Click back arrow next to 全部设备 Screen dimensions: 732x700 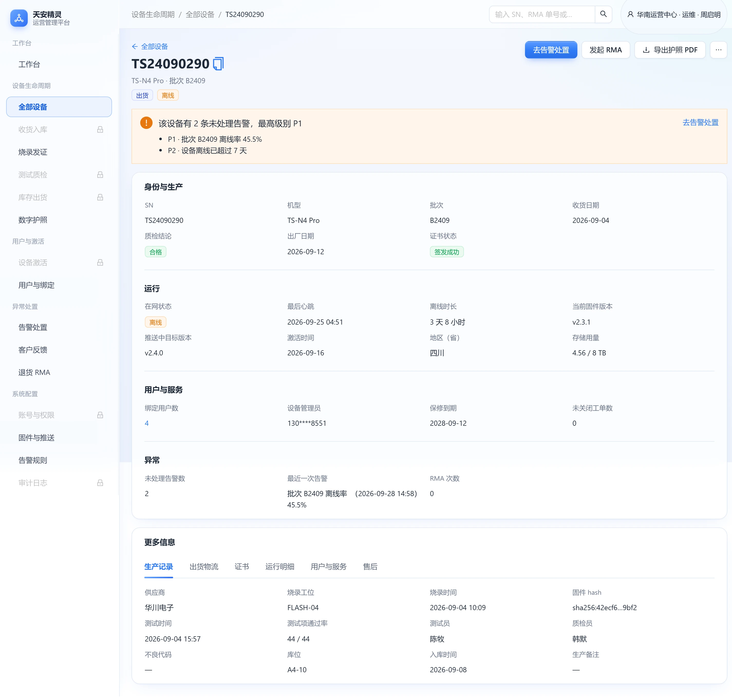[x=135, y=46]
